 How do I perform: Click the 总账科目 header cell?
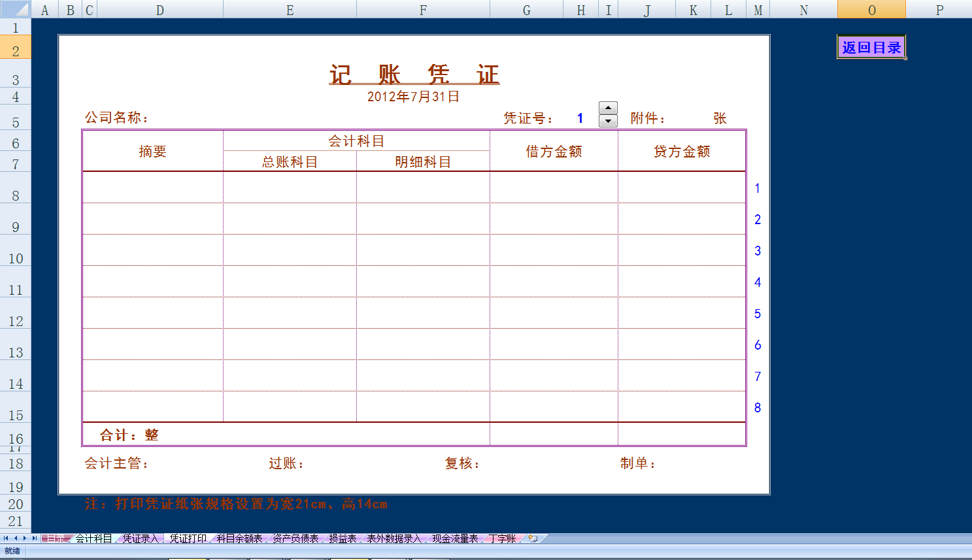290,161
